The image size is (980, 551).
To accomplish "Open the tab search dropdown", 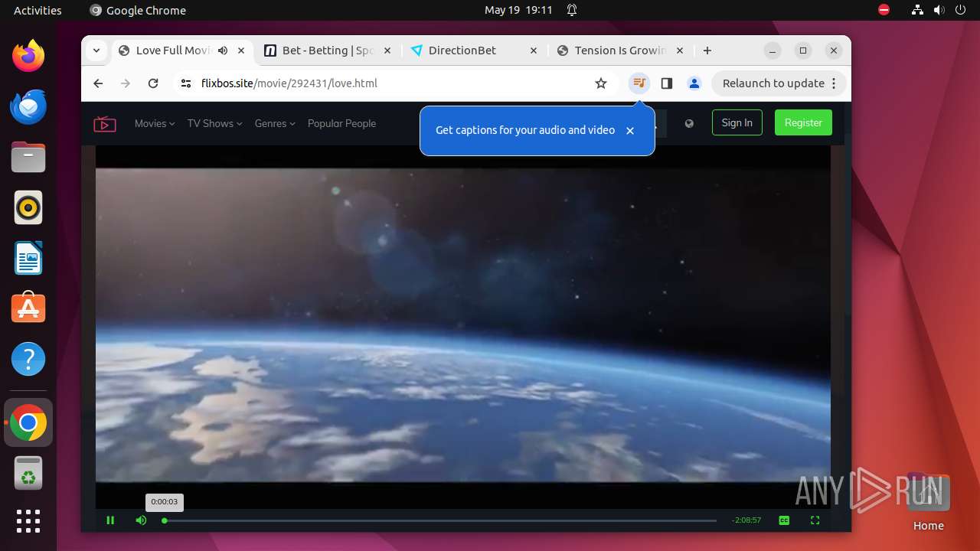I will [x=96, y=51].
